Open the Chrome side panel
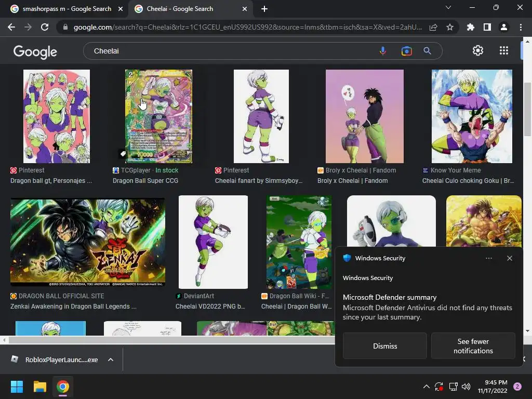The height and width of the screenshot is (399, 532). [487, 27]
